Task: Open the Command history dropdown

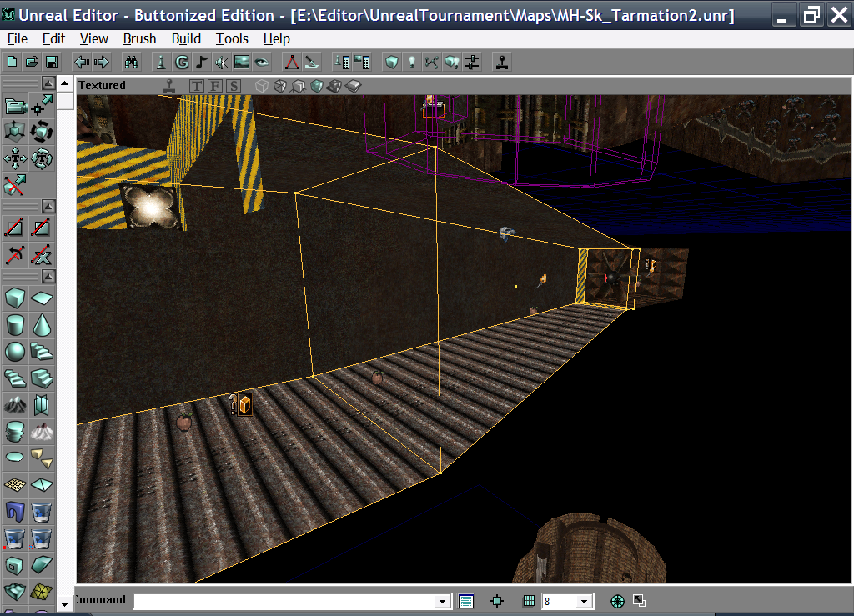Action: (x=441, y=600)
